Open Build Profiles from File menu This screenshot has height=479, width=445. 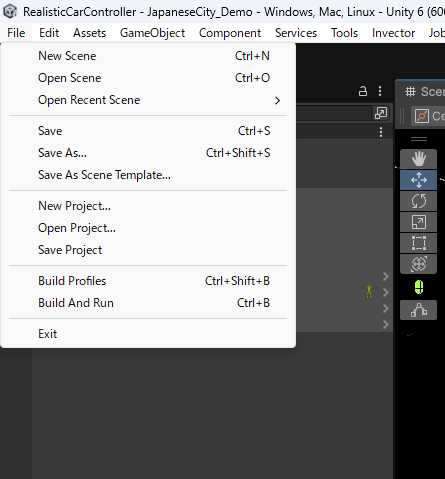(x=148, y=281)
